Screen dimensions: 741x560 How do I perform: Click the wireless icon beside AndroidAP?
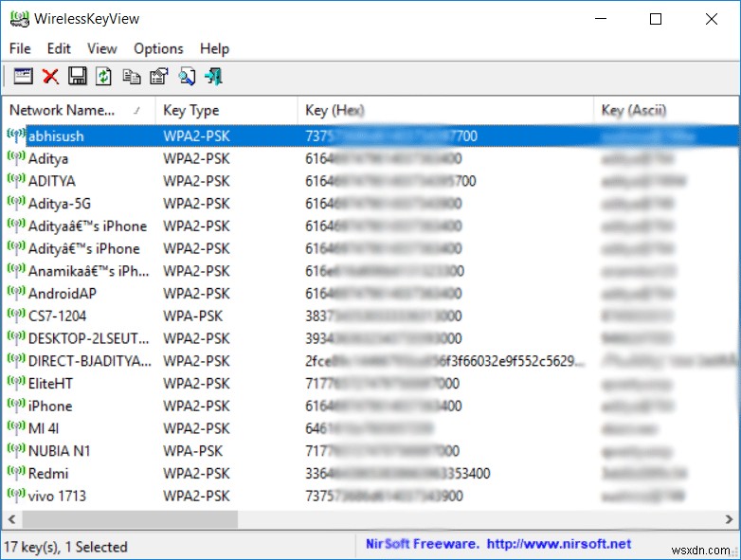[x=15, y=293]
